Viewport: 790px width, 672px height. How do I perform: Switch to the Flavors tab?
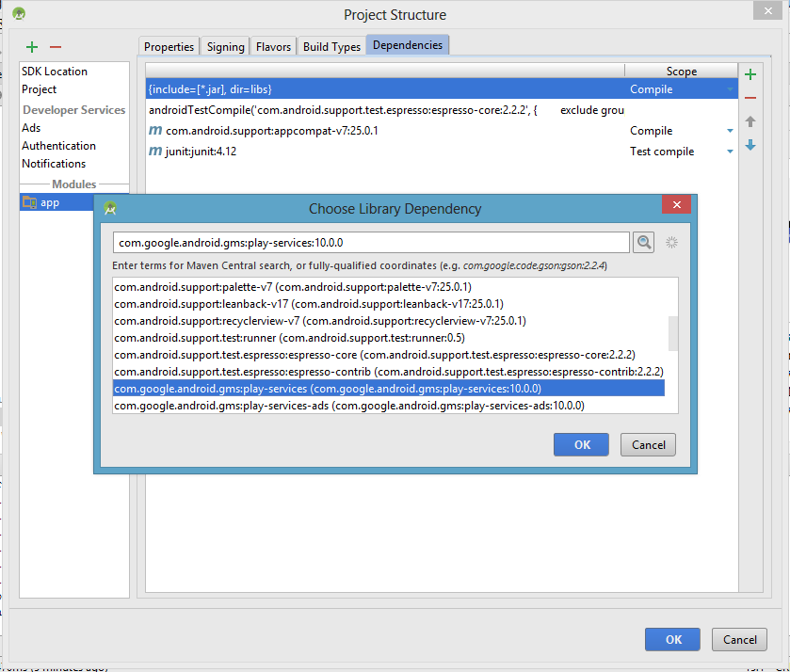pyautogui.click(x=273, y=46)
